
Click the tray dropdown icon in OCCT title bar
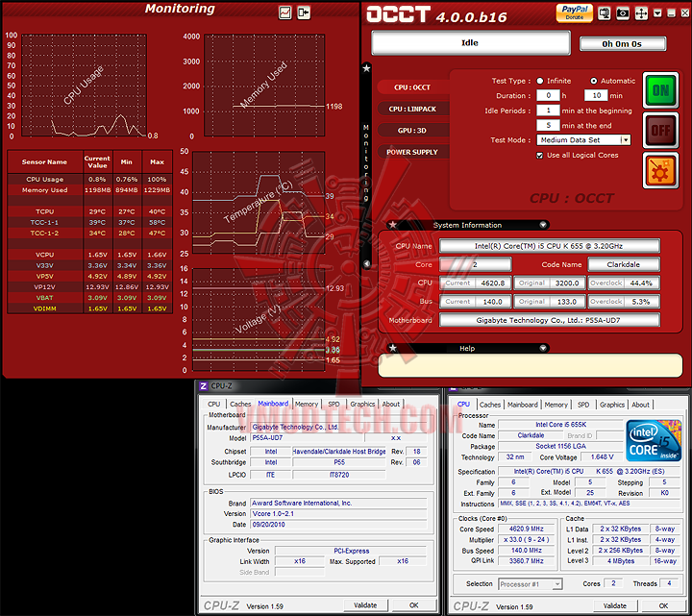pyautogui.click(x=657, y=13)
